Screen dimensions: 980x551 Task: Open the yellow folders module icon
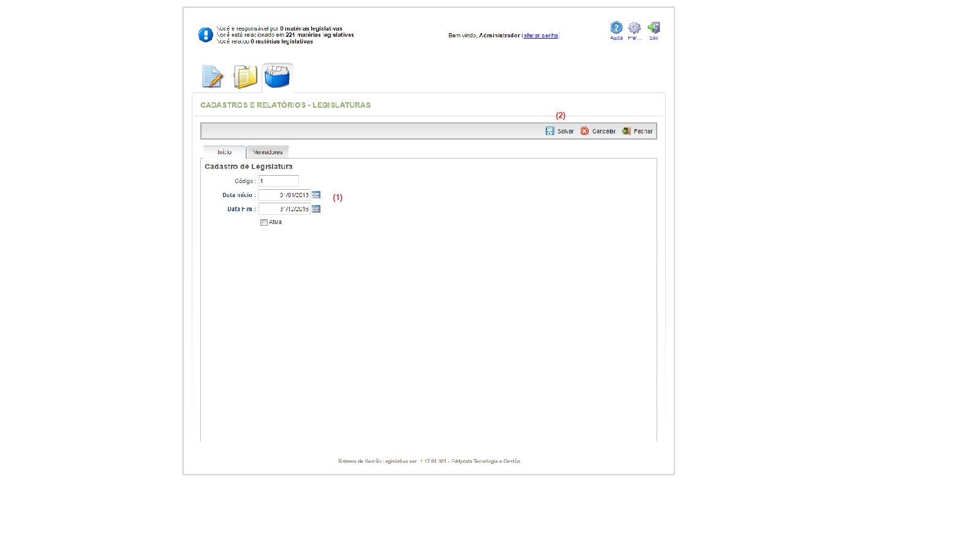click(x=245, y=77)
